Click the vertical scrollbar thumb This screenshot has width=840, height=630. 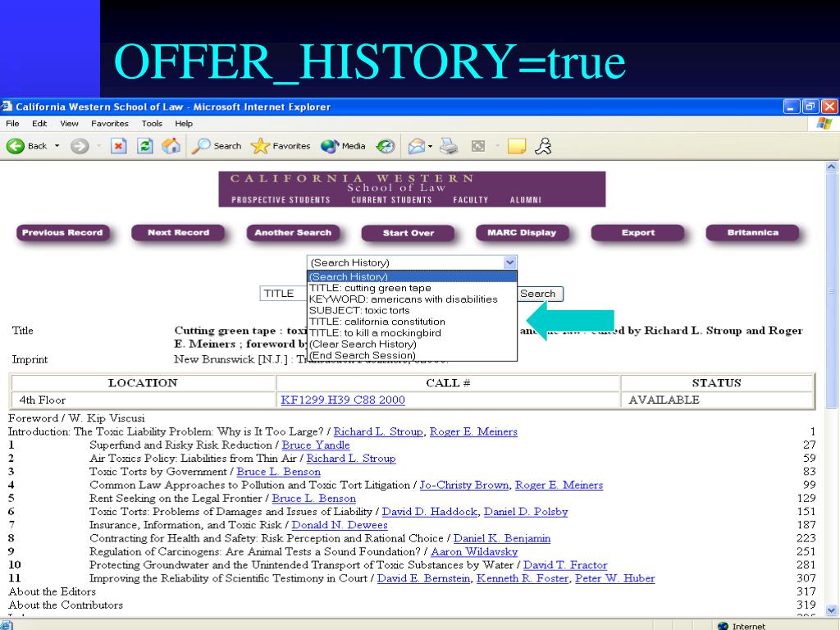pyautogui.click(x=831, y=291)
